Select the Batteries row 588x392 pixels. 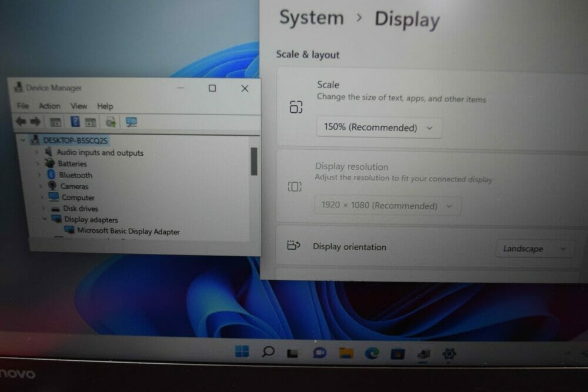[72, 164]
